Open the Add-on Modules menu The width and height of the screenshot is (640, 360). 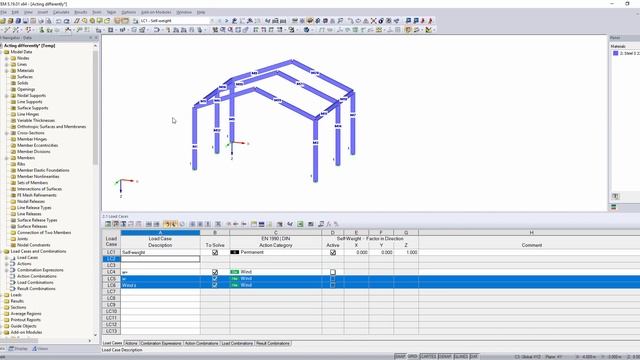(156, 12)
